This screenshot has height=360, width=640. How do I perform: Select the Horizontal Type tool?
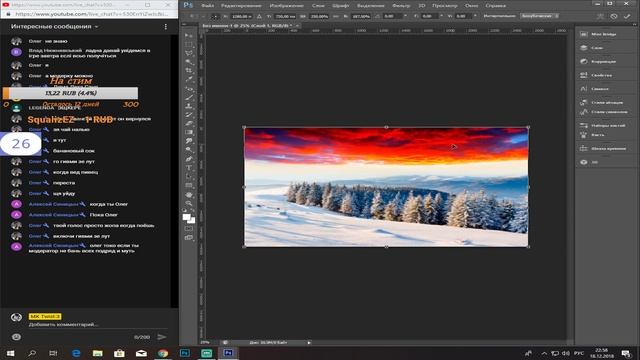point(189,168)
